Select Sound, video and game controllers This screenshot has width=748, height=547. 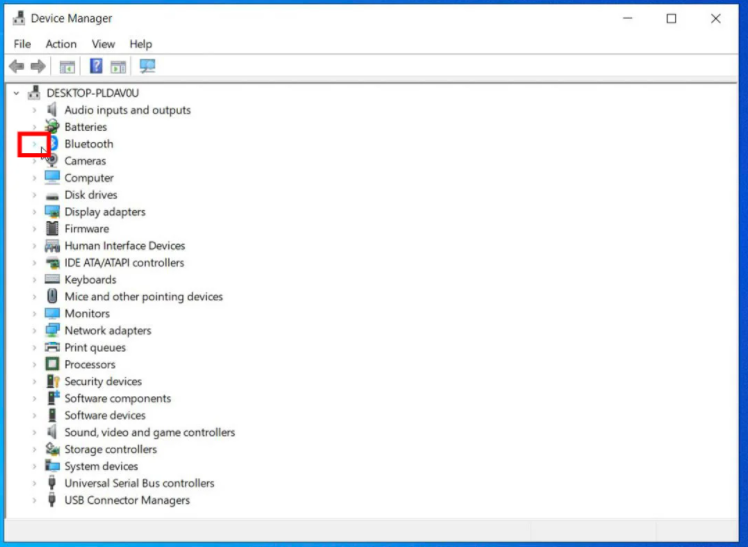coord(149,433)
